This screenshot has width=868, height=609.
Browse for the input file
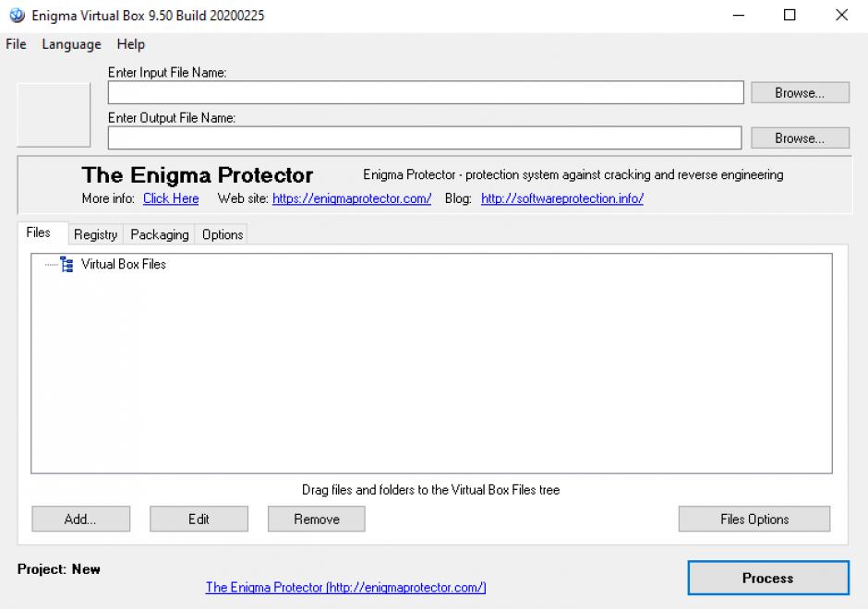tap(800, 93)
